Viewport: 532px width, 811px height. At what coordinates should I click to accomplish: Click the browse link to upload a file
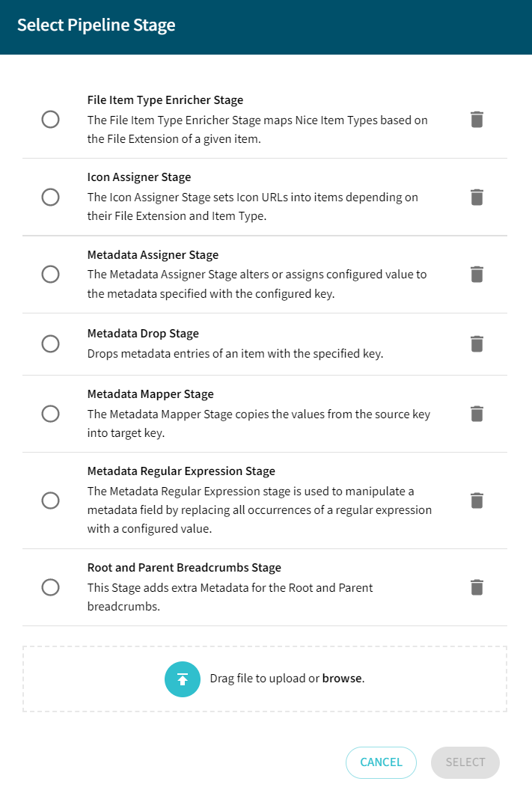coord(341,679)
